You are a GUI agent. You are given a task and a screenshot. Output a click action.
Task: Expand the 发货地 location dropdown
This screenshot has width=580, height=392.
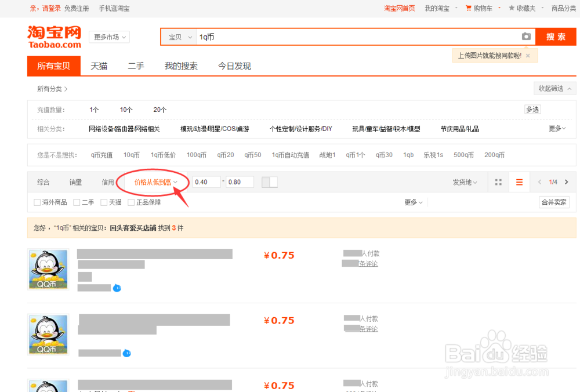tap(465, 182)
